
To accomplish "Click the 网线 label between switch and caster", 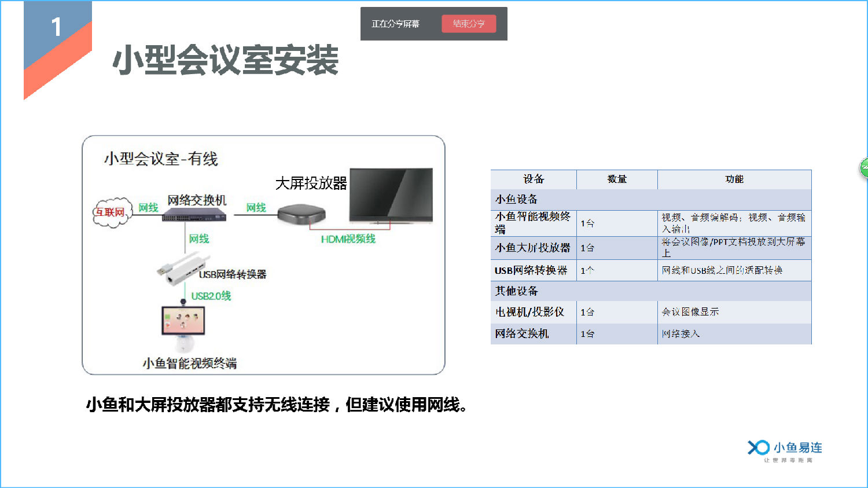I will (256, 208).
